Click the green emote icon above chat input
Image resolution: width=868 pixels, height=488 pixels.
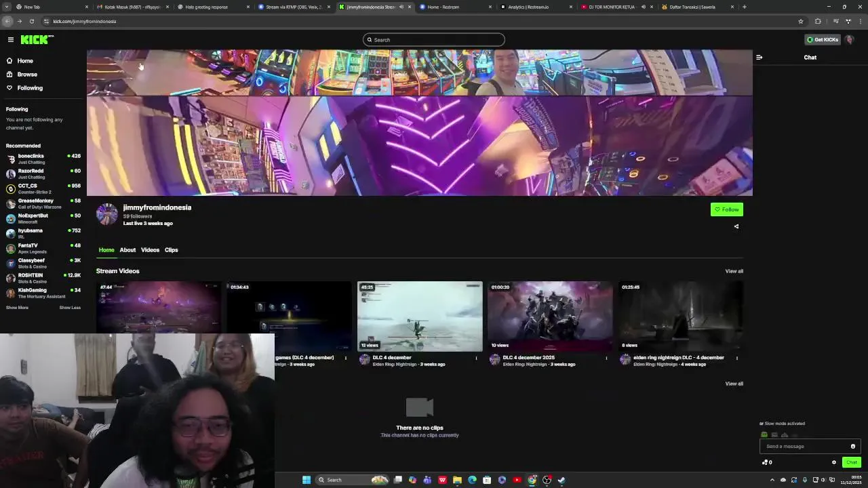coord(764,435)
